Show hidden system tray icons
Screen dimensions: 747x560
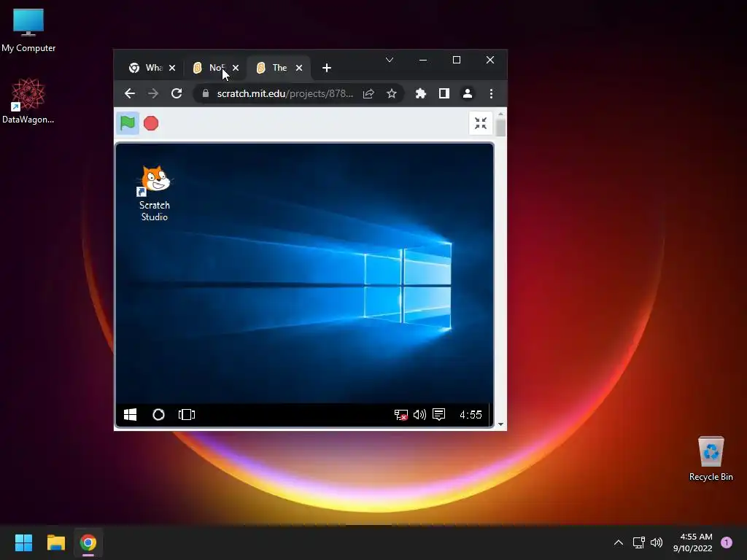pos(619,542)
